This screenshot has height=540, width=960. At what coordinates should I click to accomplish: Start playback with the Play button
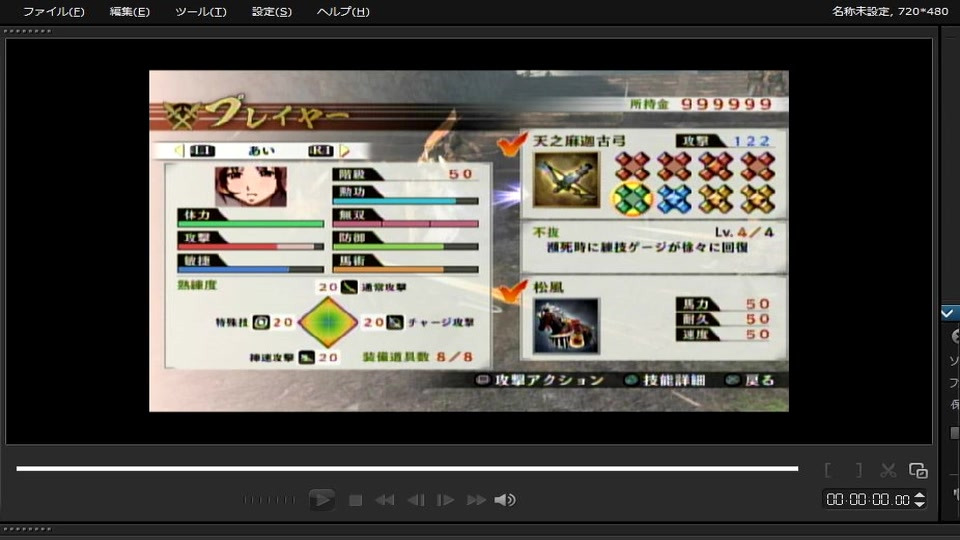coord(321,500)
